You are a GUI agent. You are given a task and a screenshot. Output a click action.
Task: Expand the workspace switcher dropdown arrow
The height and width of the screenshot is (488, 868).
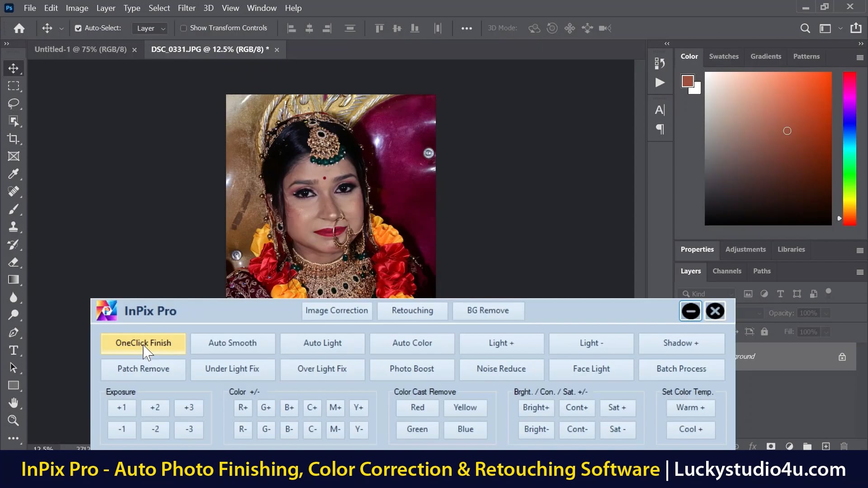[x=840, y=28]
